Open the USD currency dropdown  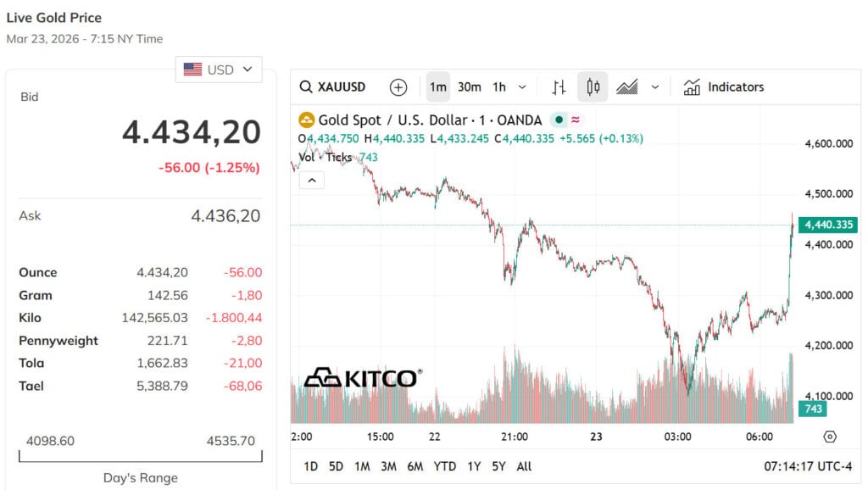click(219, 70)
